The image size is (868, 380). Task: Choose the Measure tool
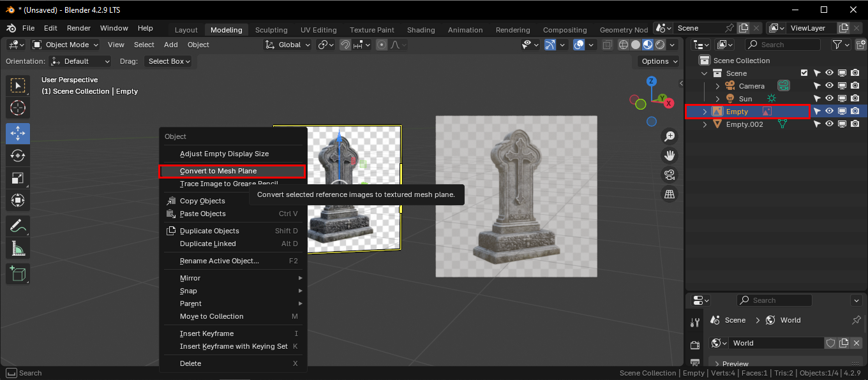18,249
